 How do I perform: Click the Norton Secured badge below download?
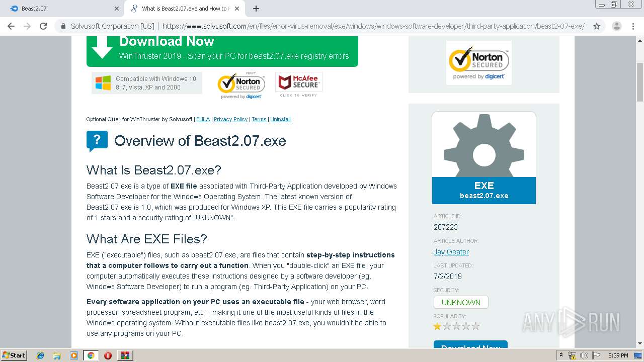coord(241,85)
